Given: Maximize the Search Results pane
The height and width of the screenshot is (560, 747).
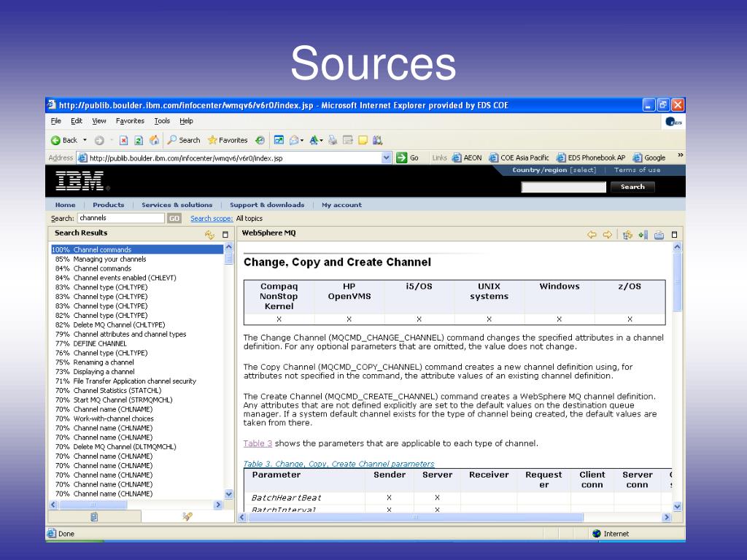Looking at the screenshot, I should 225,234.
